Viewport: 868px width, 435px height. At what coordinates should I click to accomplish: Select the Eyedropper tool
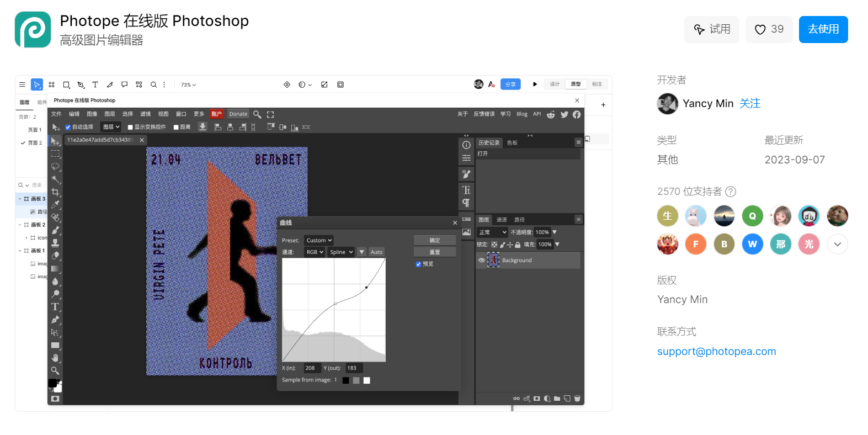coord(55,205)
